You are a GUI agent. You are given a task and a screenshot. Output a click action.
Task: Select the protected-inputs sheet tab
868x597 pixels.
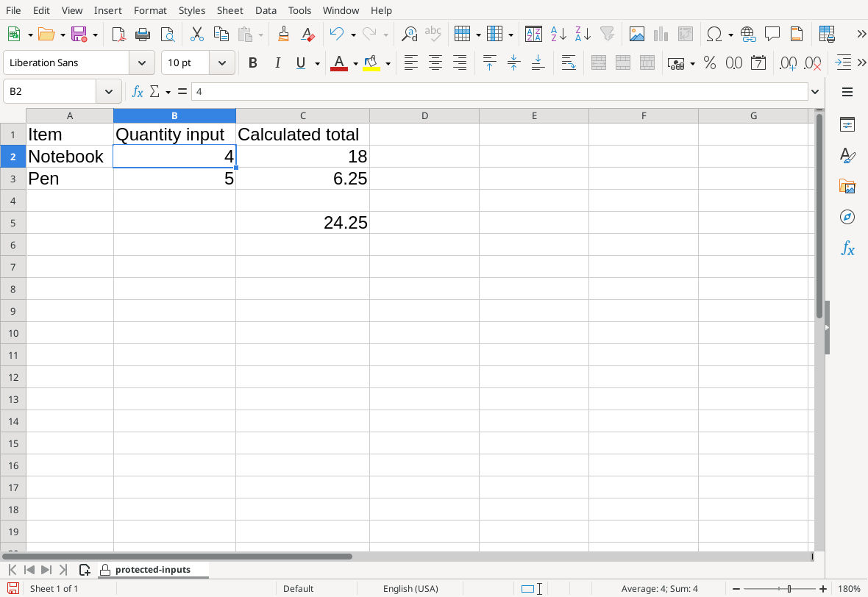(153, 570)
